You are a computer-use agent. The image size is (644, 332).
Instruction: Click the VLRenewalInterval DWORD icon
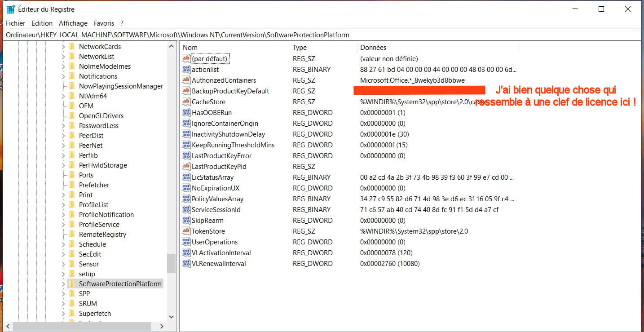coord(186,263)
